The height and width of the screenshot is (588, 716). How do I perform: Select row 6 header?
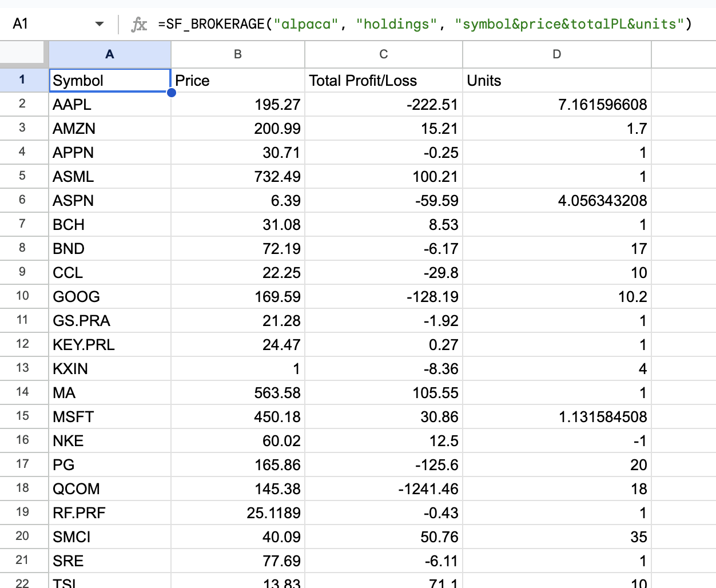[x=22, y=200]
